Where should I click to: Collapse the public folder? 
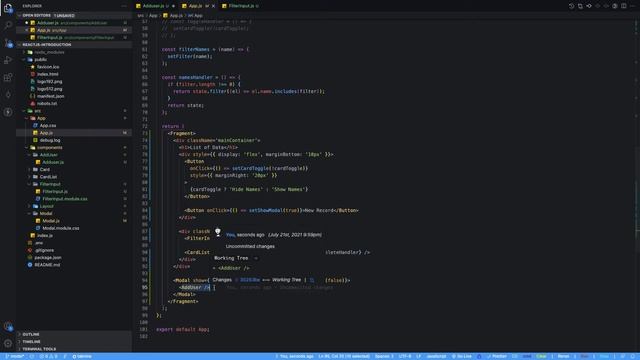[74, 60]
